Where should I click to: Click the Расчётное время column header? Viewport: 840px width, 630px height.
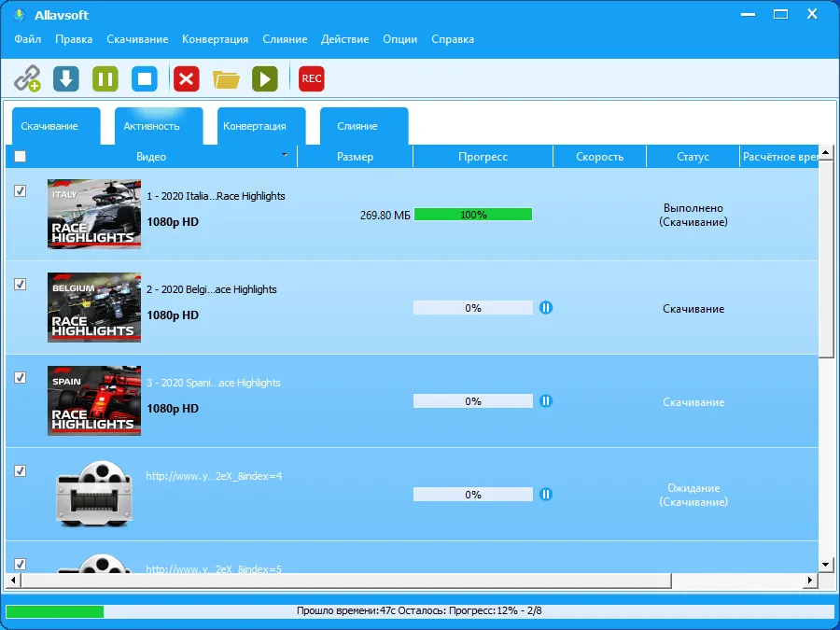point(779,157)
